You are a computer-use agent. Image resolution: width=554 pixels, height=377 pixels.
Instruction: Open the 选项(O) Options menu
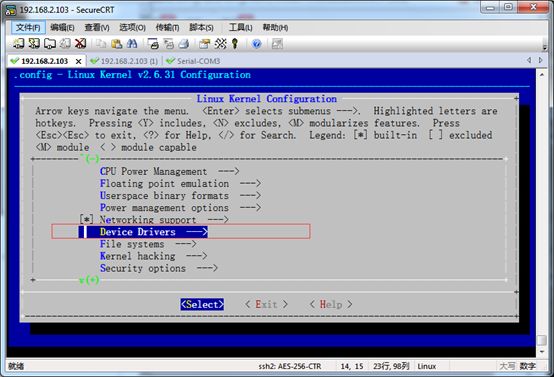[132, 28]
